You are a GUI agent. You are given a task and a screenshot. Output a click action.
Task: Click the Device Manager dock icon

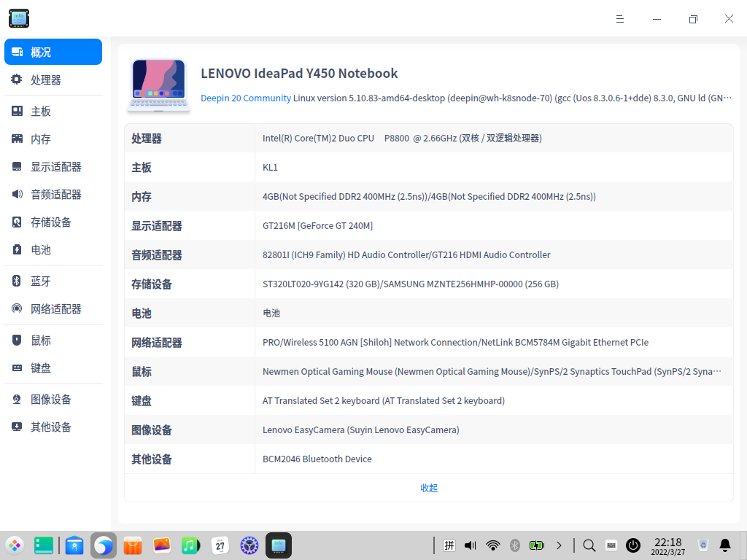click(x=278, y=545)
